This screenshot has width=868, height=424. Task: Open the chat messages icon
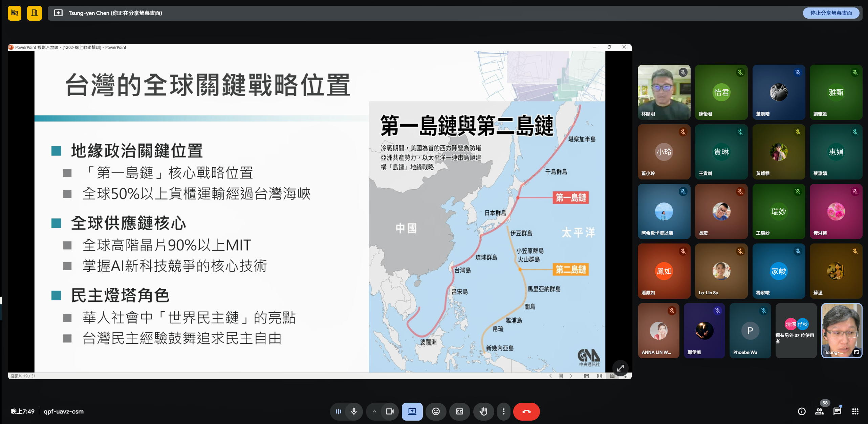837,411
